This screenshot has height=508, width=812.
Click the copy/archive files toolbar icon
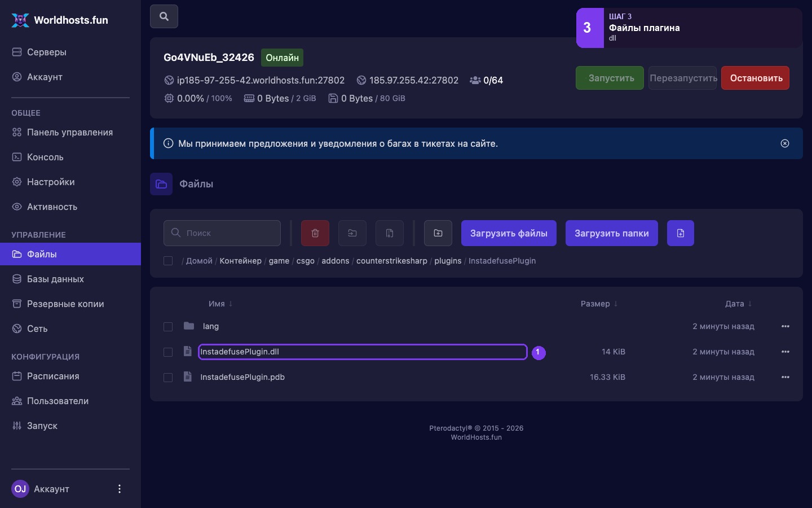pyautogui.click(x=390, y=233)
